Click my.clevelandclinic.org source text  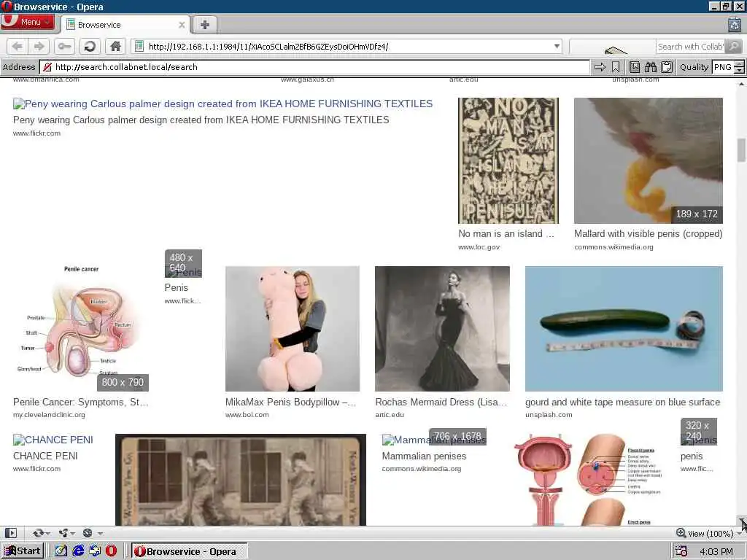pos(49,415)
